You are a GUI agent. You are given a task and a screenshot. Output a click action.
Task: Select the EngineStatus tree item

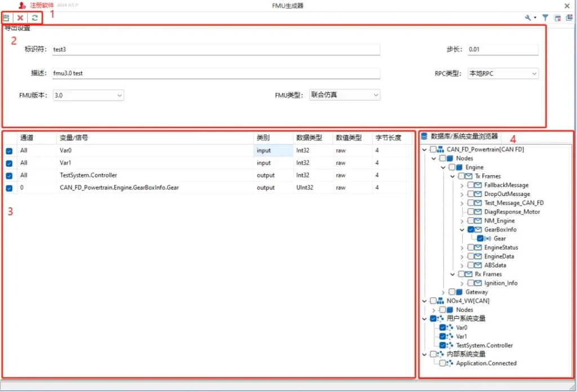pyautogui.click(x=501, y=248)
